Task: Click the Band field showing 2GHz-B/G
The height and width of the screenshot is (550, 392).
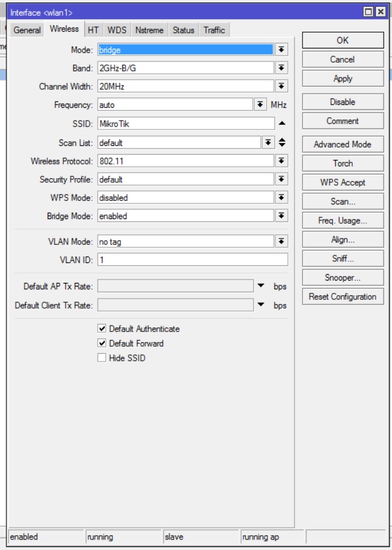Action: pyautogui.click(x=185, y=68)
